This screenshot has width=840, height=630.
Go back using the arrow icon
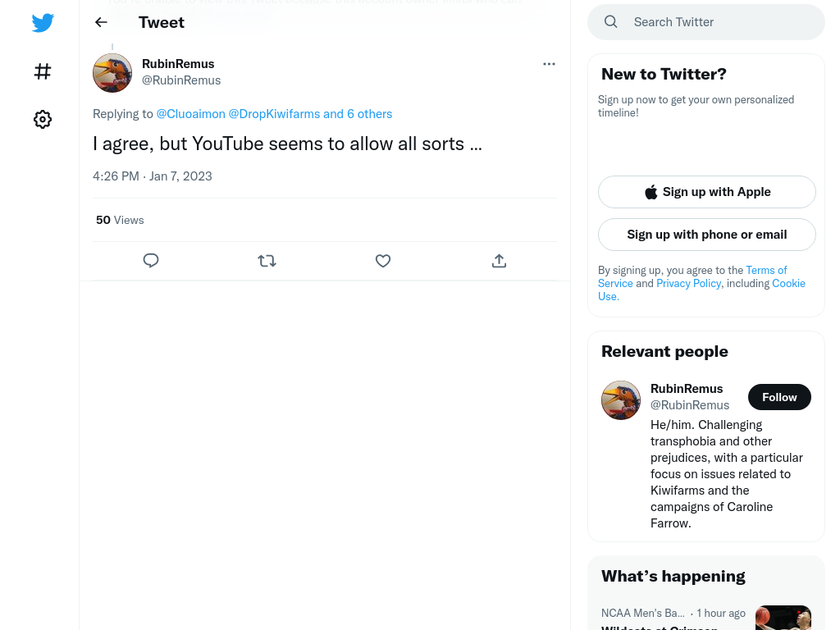tap(101, 22)
